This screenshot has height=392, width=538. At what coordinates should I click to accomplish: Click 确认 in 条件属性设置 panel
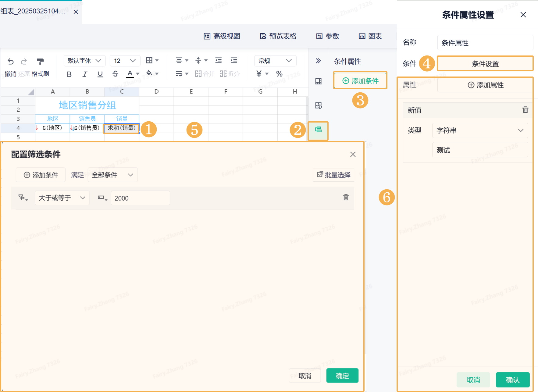[x=513, y=380]
